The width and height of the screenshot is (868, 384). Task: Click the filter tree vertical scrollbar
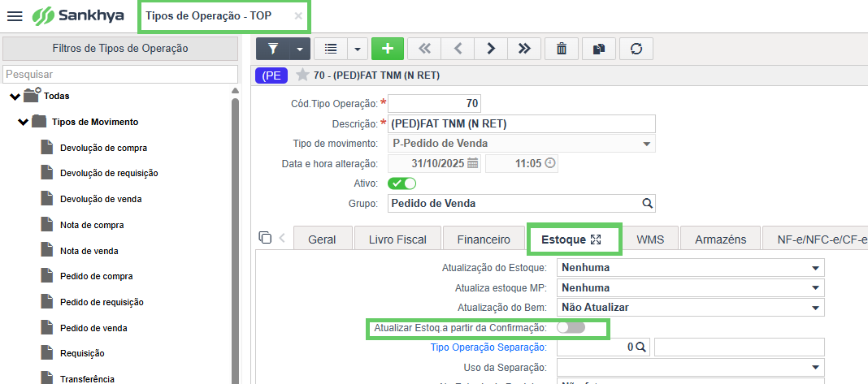click(x=235, y=240)
